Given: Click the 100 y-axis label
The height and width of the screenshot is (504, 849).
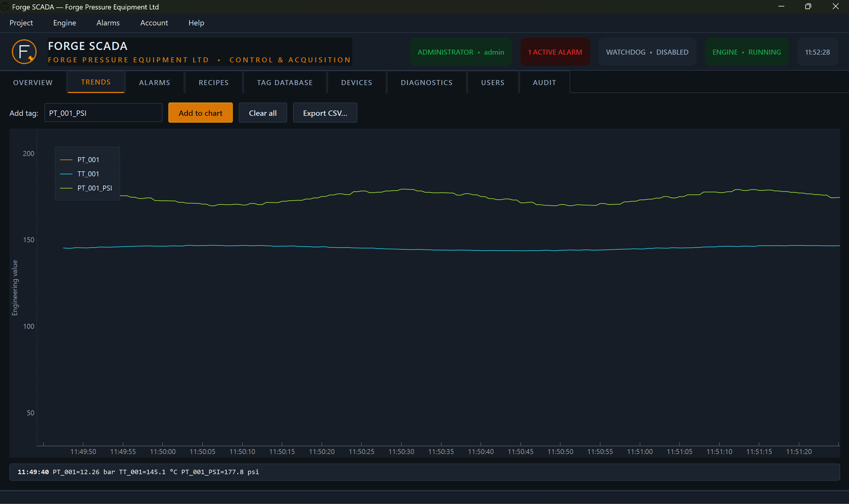Looking at the screenshot, I should pos(29,326).
